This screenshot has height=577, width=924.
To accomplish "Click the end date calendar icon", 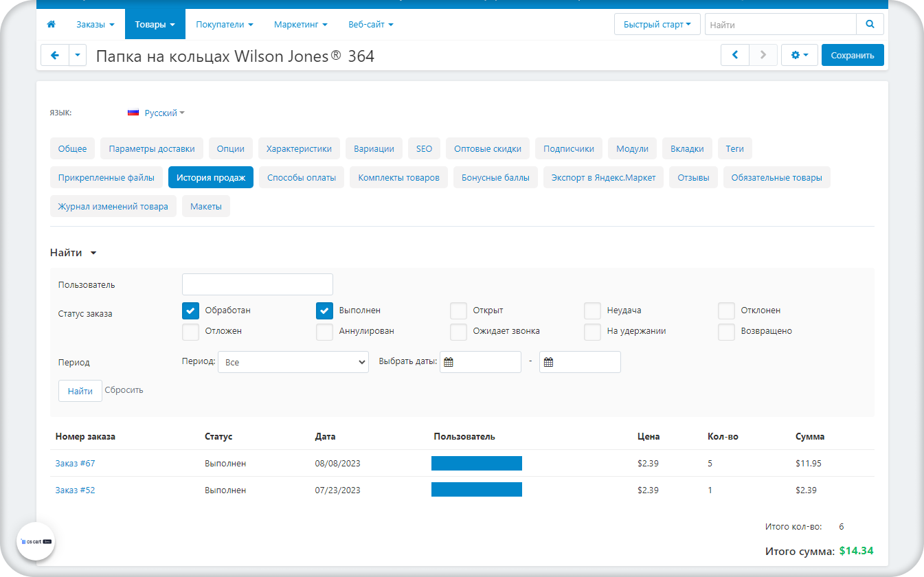I will pyautogui.click(x=548, y=362).
